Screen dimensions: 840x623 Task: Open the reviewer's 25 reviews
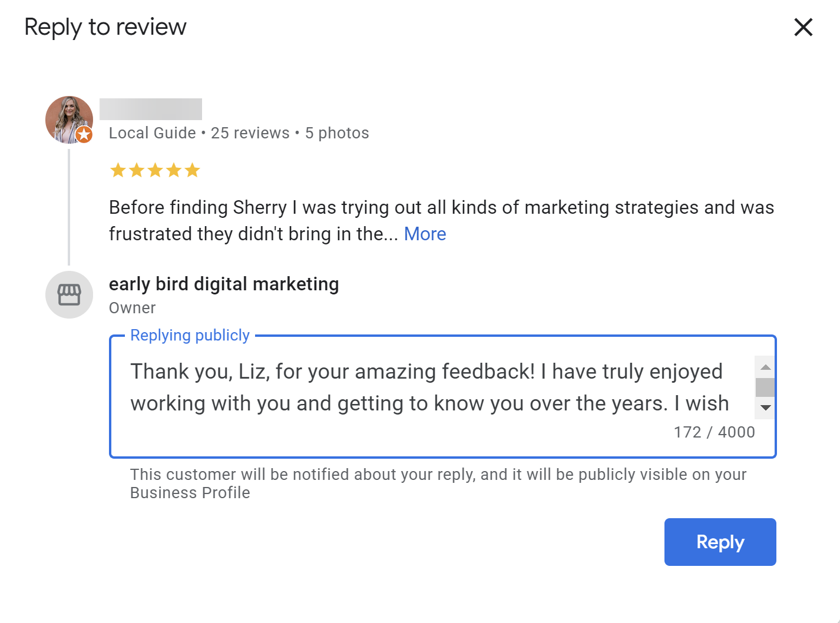[x=250, y=132]
